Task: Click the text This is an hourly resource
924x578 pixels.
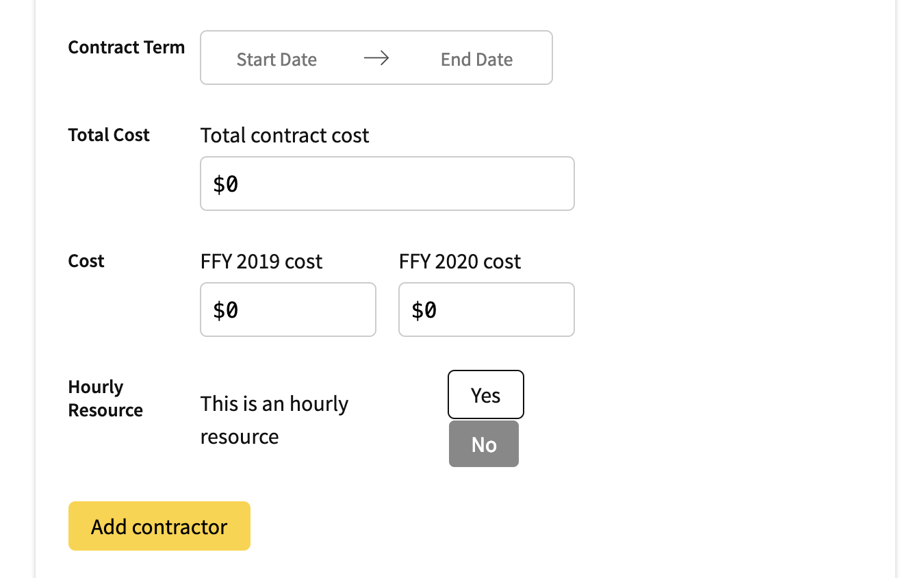Action: pyautogui.click(x=274, y=419)
